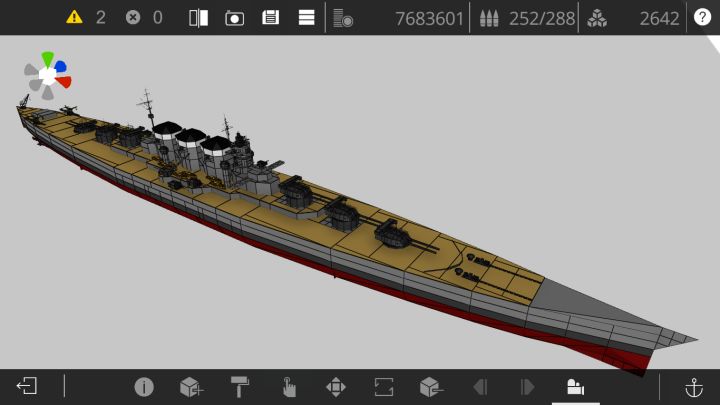Exit the editor with the exit icon
Viewport: 720px width, 405px height.
click(27, 386)
